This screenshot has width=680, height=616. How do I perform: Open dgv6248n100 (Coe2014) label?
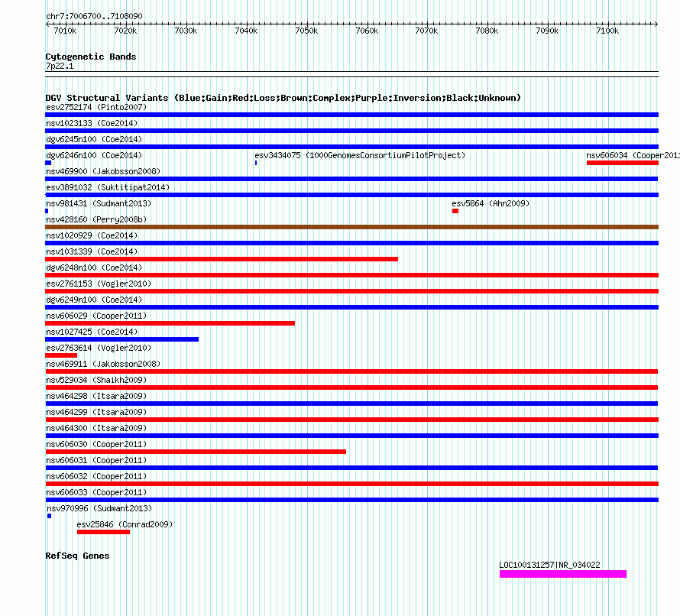[94, 267]
